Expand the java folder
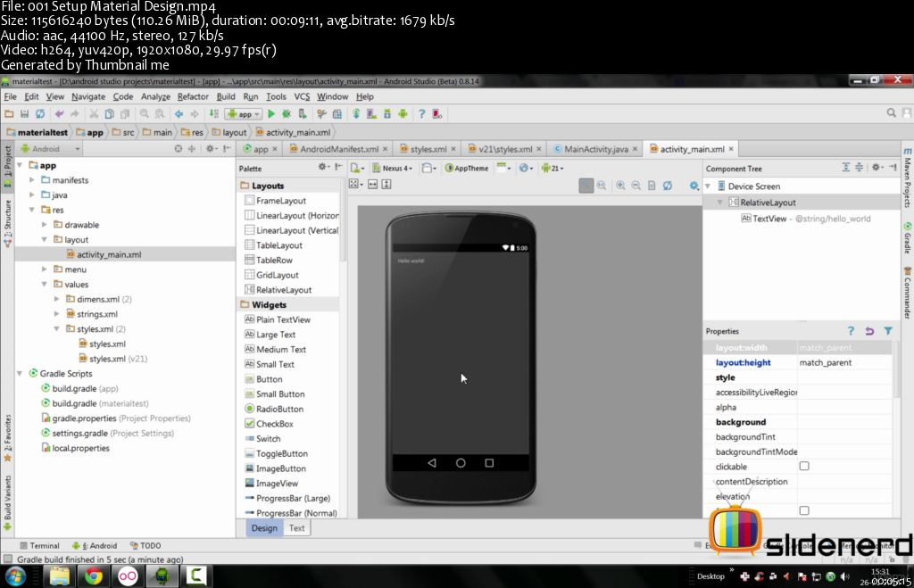The image size is (914, 588). pos(32,195)
